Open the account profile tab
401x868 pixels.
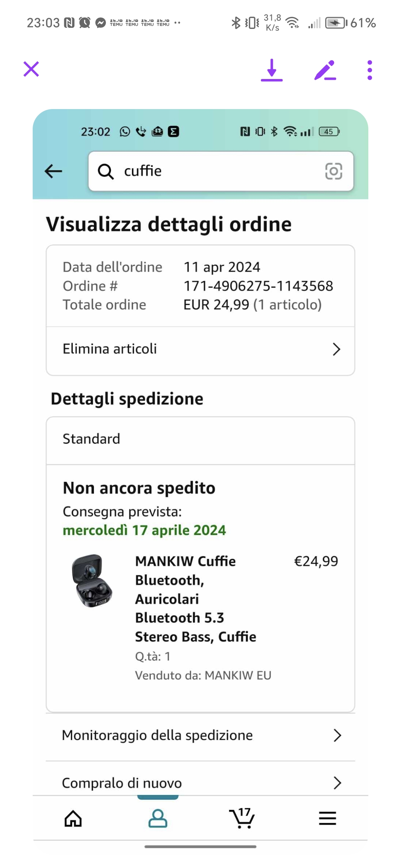(x=158, y=818)
